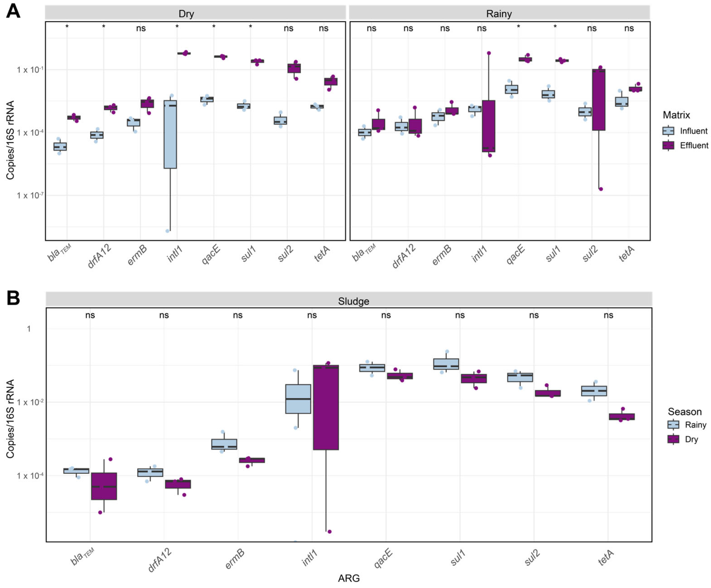The width and height of the screenshot is (711, 588).
Task: Click the 1 x 10-1 tick label in panel A
Action: [x=30, y=69]
